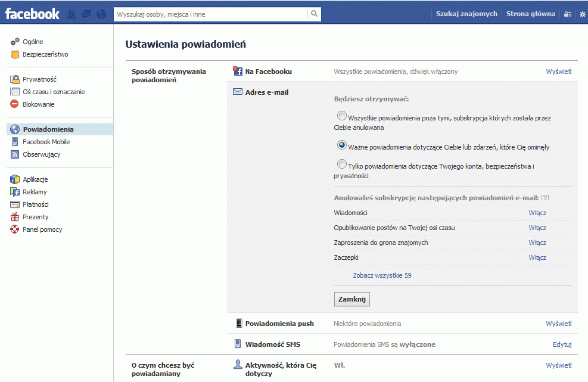Click the [?] help link beside Anulowałeś subskrypcję
588x382 pixels.
coord(545,197)
